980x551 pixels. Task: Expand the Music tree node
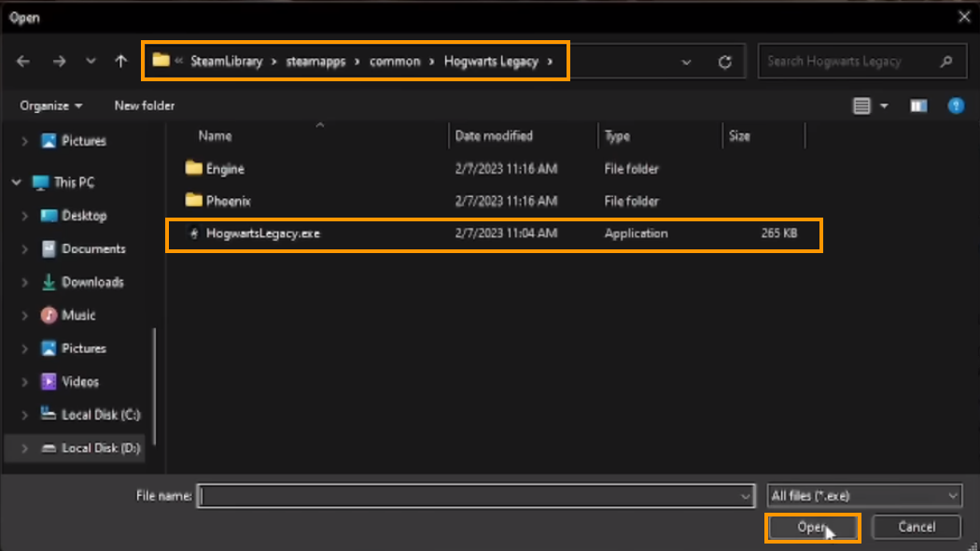[x=24, y=316]
